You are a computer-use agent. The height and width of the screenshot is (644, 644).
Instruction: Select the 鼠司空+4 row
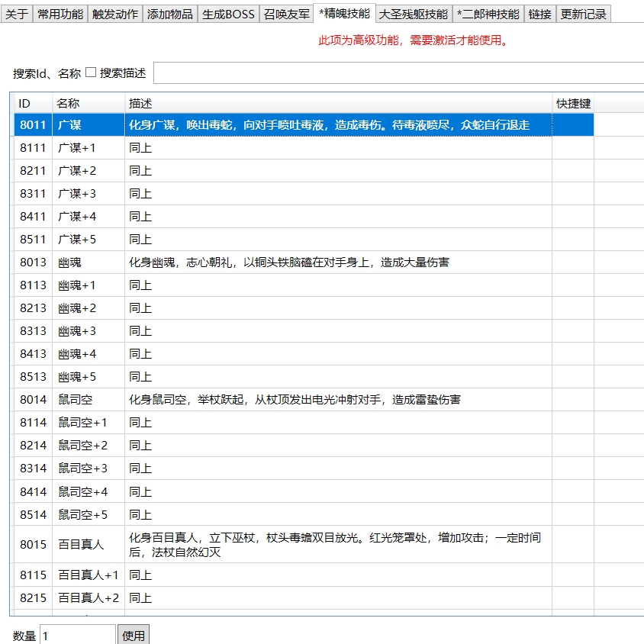coord(304,491)
